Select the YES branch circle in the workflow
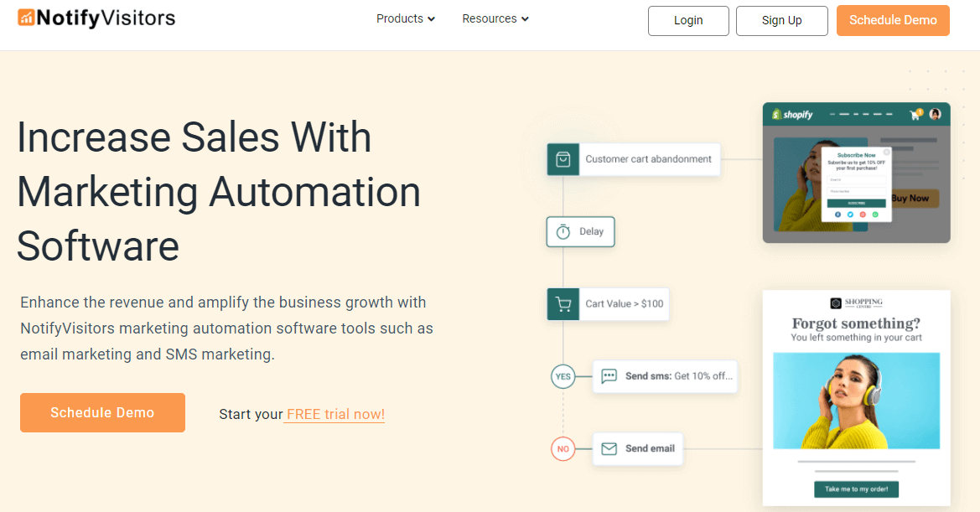This screenshot has height=512, width=980. pos(563,376)
